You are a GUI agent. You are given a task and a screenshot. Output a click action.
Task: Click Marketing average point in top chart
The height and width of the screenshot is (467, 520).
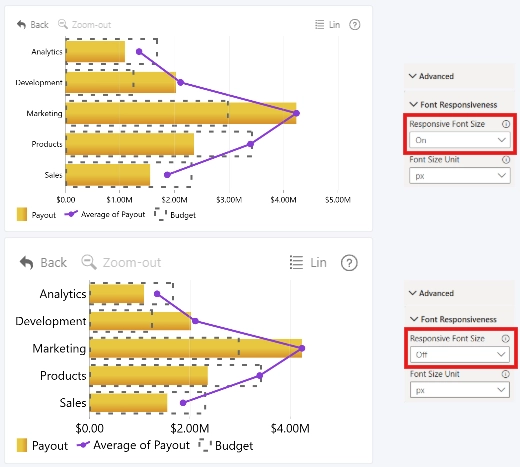296,113
